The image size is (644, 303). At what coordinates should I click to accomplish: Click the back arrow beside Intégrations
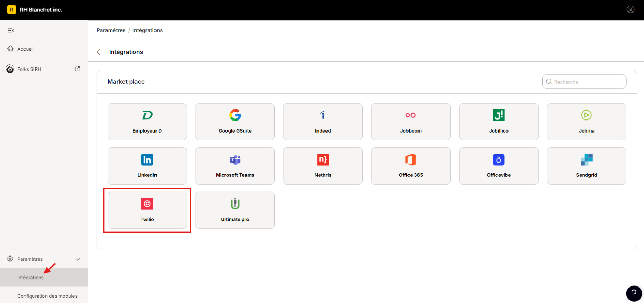[100, 52]
